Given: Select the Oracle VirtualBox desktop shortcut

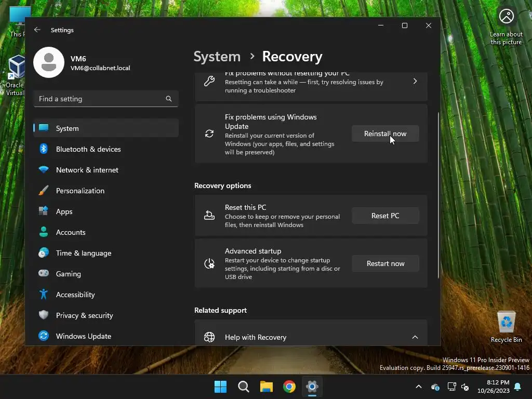Looking at the screenshot, I should (15, 75).
